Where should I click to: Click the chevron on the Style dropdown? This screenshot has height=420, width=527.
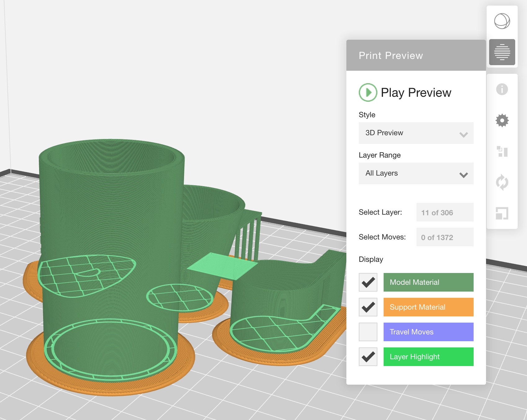(463, 135)
